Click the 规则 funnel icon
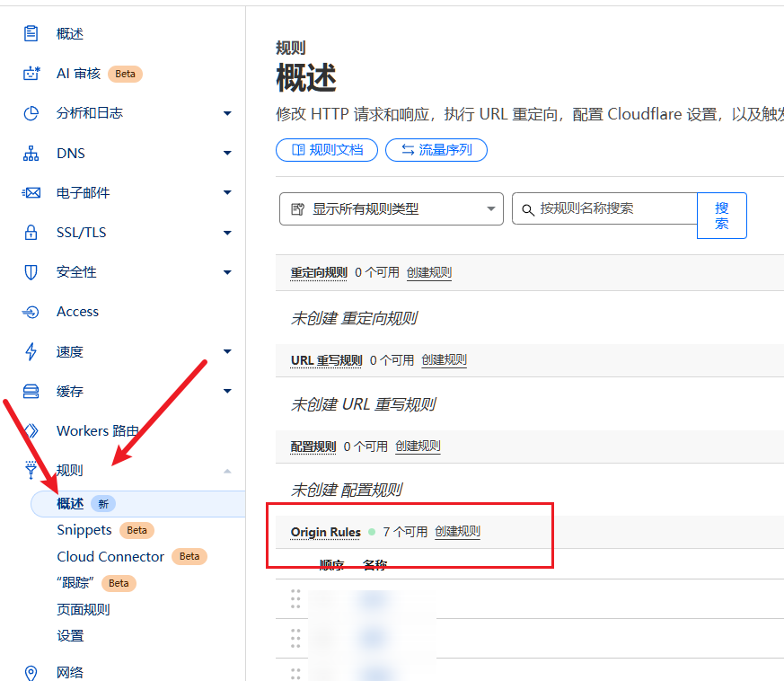This screenshot has height=681, width=784. tap(31, 470)
